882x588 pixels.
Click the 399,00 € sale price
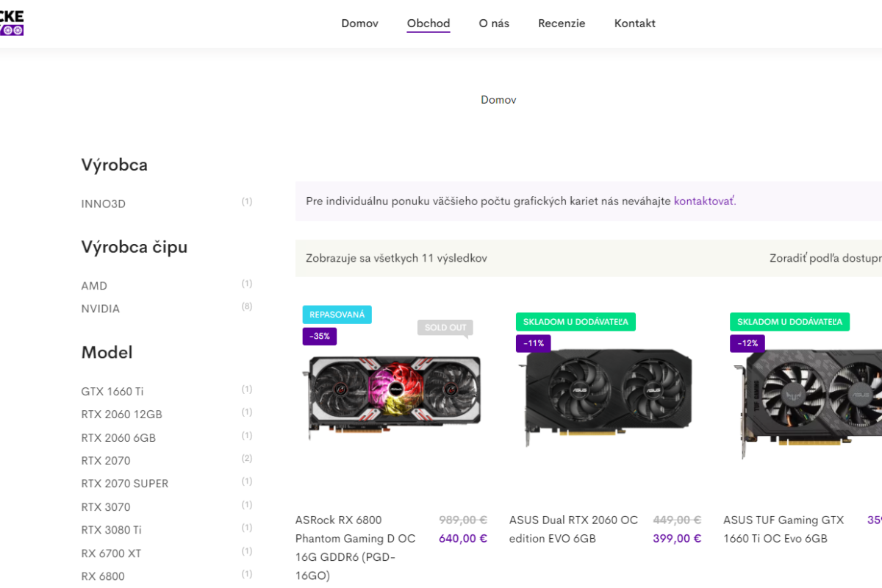(x=677, y=538)
